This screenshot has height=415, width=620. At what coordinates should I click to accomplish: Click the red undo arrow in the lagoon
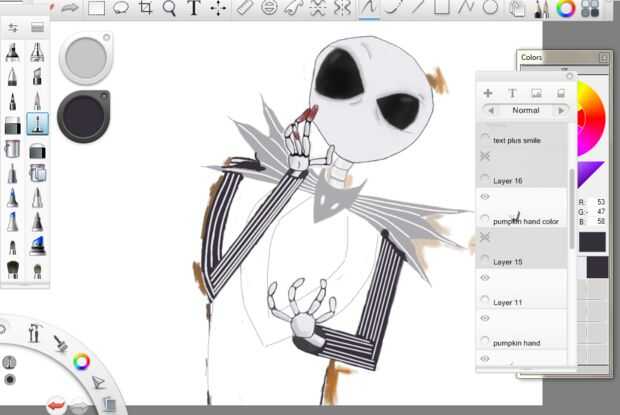(x=56, y=406)
